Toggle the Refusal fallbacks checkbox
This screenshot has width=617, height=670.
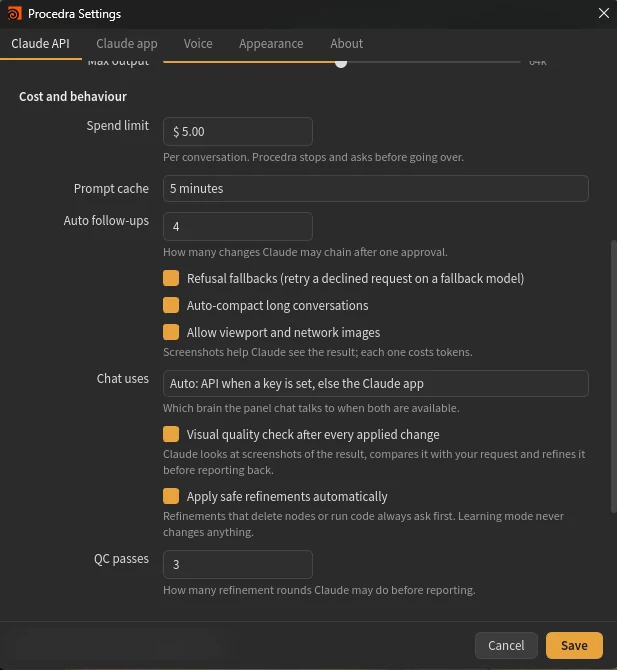[171, 278]
